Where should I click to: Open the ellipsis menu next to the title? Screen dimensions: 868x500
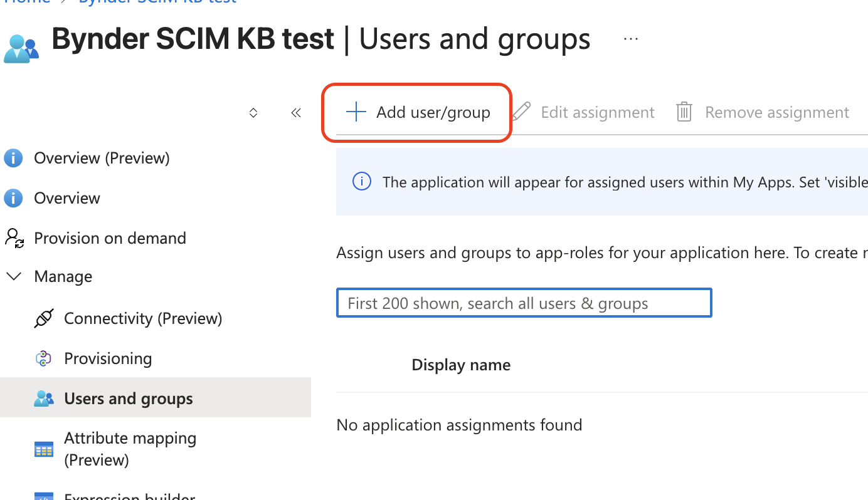pos(630,38)
